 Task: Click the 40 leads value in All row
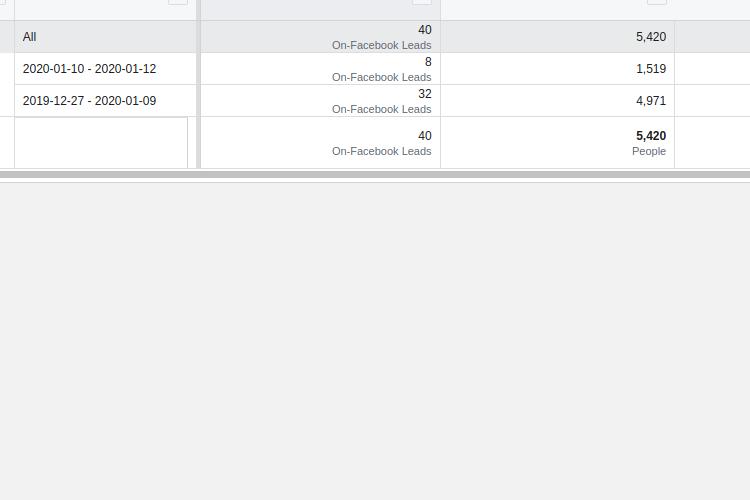click(425, 30)
